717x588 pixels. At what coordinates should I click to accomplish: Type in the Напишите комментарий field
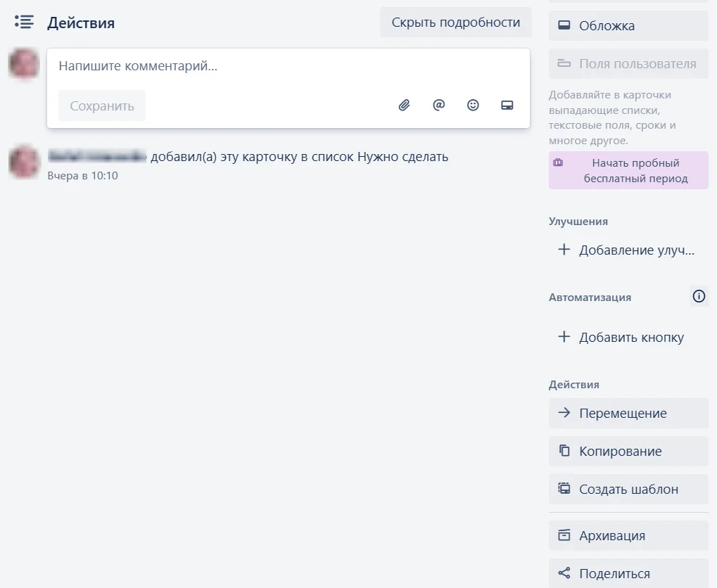281,67
